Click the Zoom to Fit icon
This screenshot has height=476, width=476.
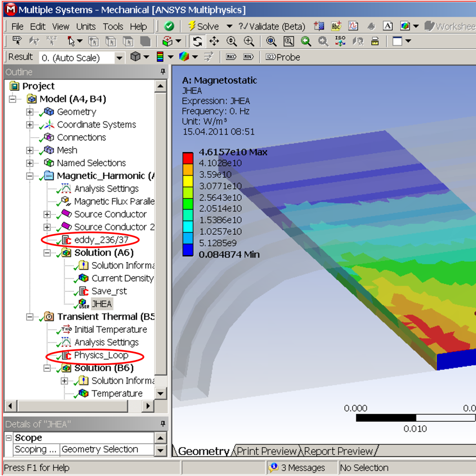coord(271,41)
